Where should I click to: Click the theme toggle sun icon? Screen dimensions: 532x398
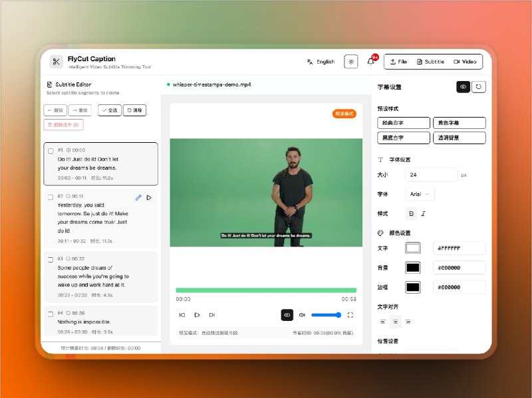point(351,61)
